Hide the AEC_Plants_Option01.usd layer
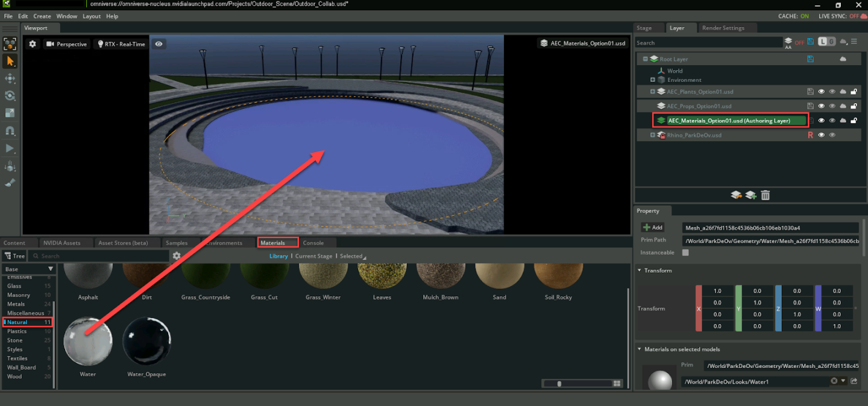 [821, 92]
